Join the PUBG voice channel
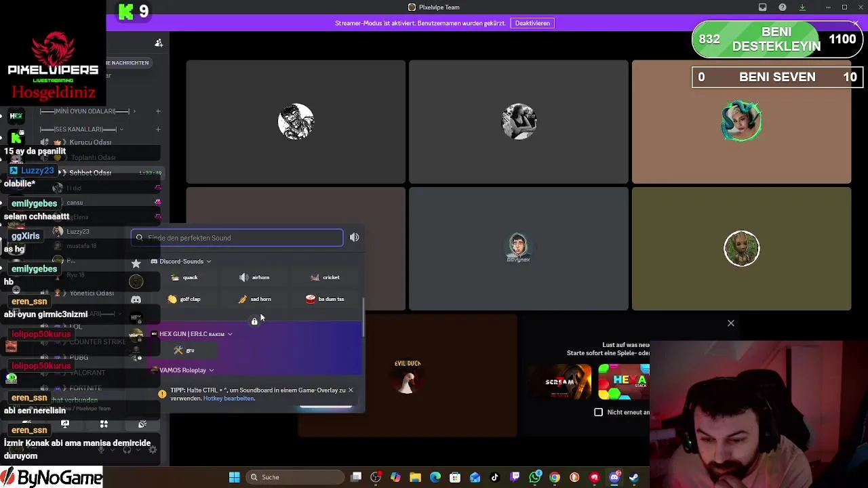868x488 pixels. pyautogui.click(x=79, y=357)
